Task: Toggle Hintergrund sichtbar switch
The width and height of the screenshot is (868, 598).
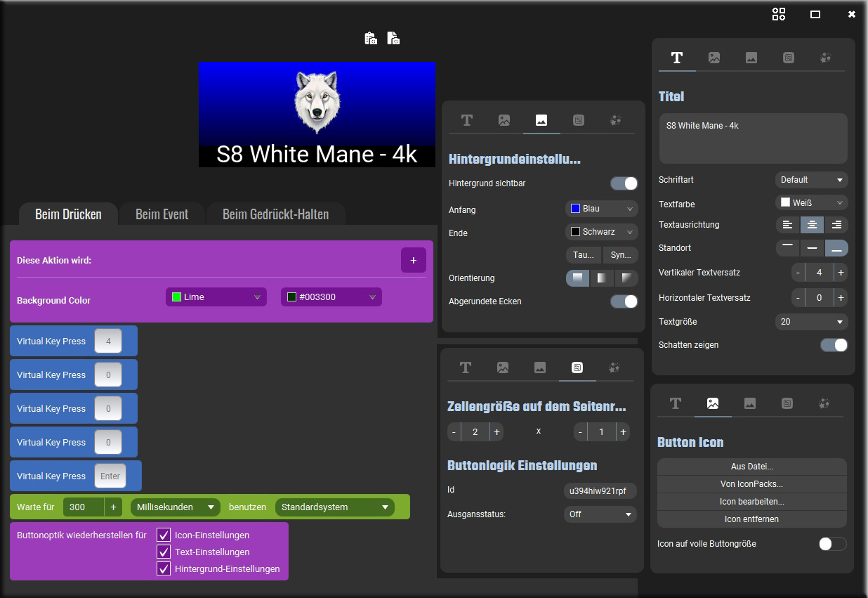Action: 624,183
